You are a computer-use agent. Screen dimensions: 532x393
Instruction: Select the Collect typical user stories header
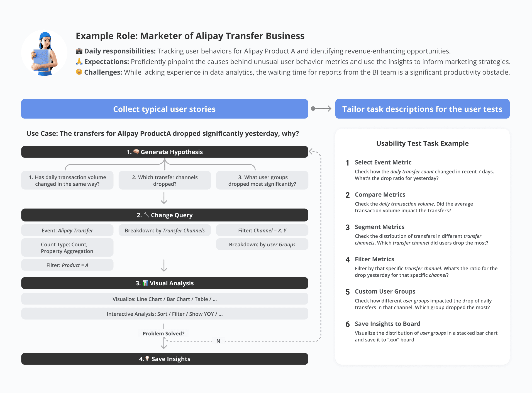(165, 109)
